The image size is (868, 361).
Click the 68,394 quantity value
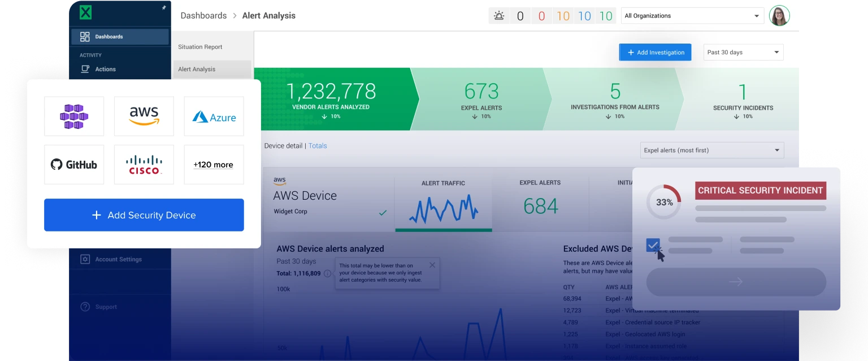pyautogui.click(x=572, y=298)
